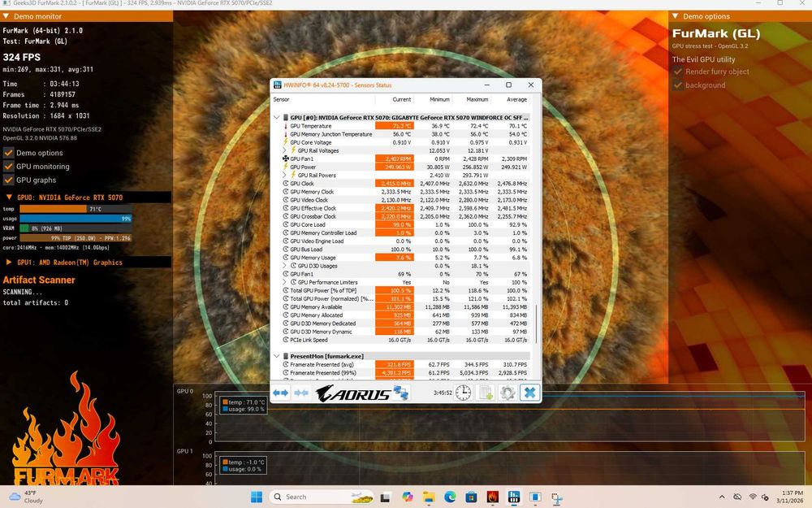Click the taskbar Search box
Image resolution: width=812 pixels, height=508 pixels.
[322, 497]
